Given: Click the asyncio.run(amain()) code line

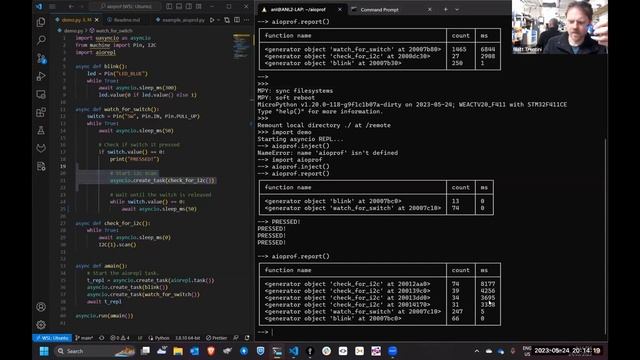Looking at the screenshot, I should click(x=104, y=316).
